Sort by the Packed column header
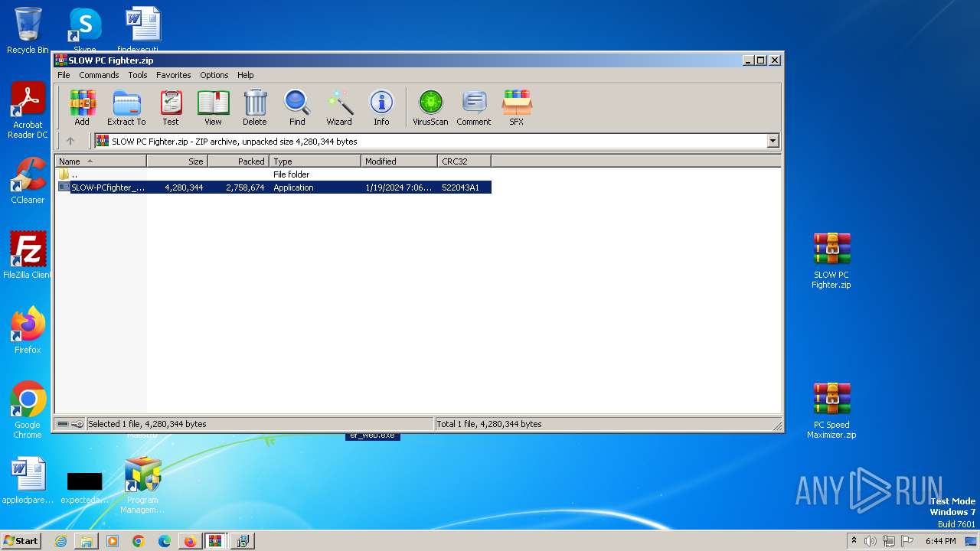 (238, 161)
